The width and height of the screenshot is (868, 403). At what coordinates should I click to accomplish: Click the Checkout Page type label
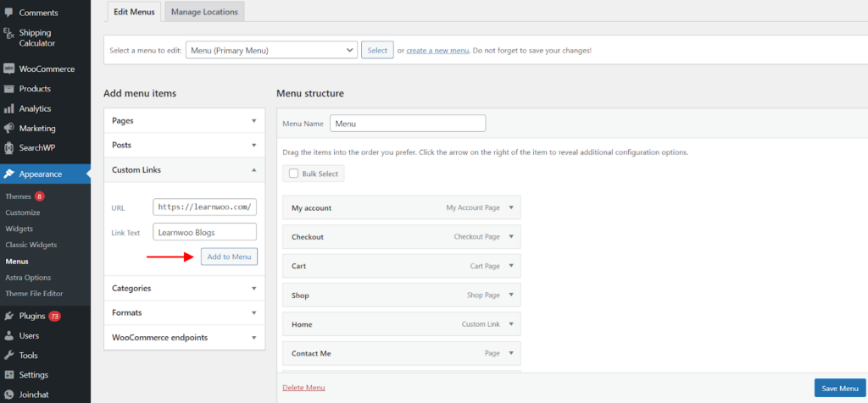pyautogui.click(x=477, y=236)
